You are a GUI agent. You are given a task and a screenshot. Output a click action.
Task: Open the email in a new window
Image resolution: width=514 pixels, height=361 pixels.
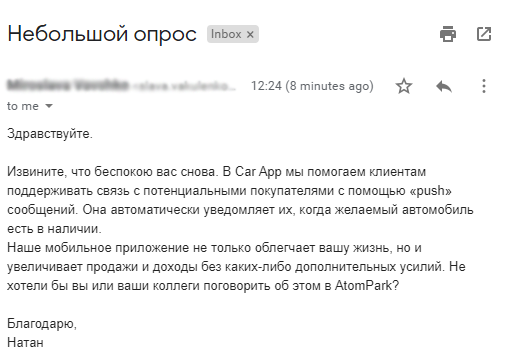484,34
